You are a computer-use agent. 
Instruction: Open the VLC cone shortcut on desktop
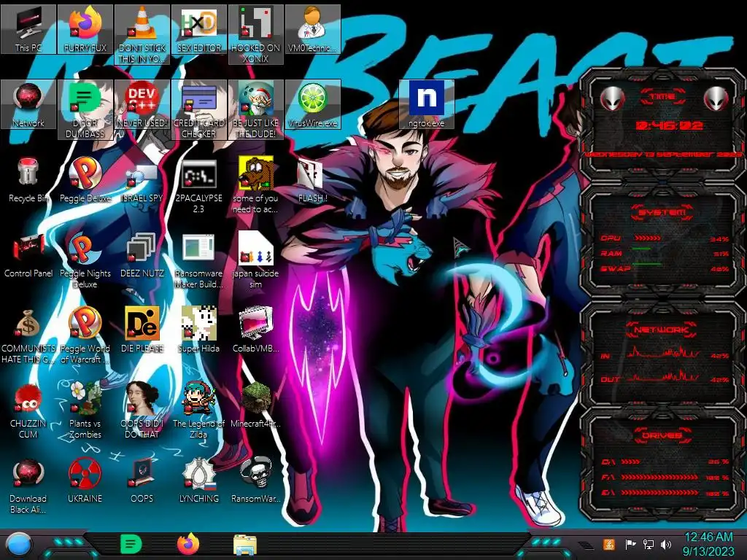pos(142,35)
